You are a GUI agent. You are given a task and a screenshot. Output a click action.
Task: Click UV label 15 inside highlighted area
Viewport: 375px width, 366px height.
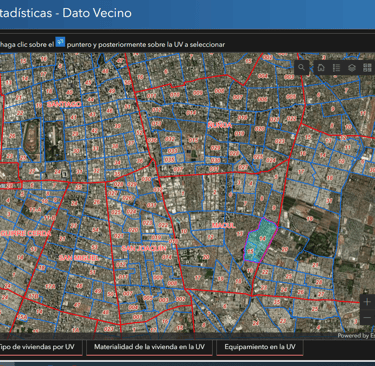pos(250,251)
